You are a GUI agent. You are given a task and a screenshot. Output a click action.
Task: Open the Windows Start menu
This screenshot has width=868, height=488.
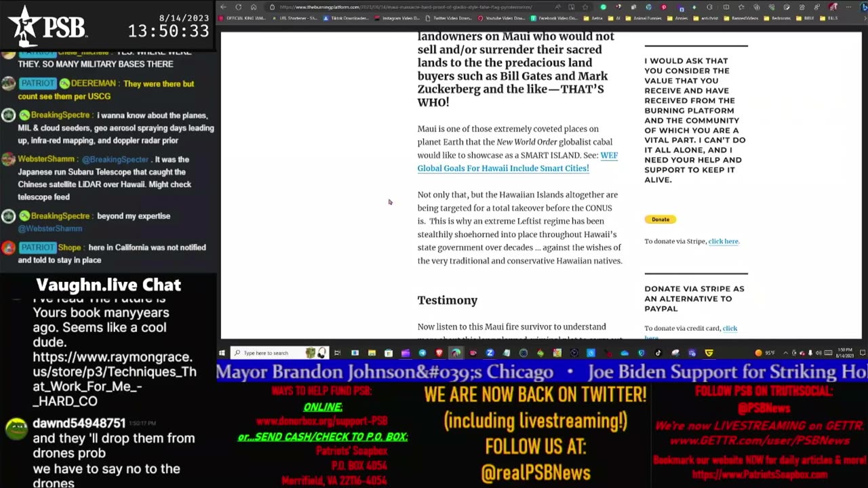[x=222, y=352]
